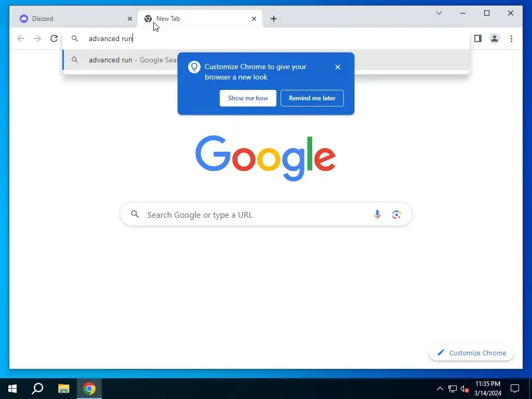This screenshot has width=532, height=399.
Task: Open a new browser tab with plus button
Action: click(274, 19)
